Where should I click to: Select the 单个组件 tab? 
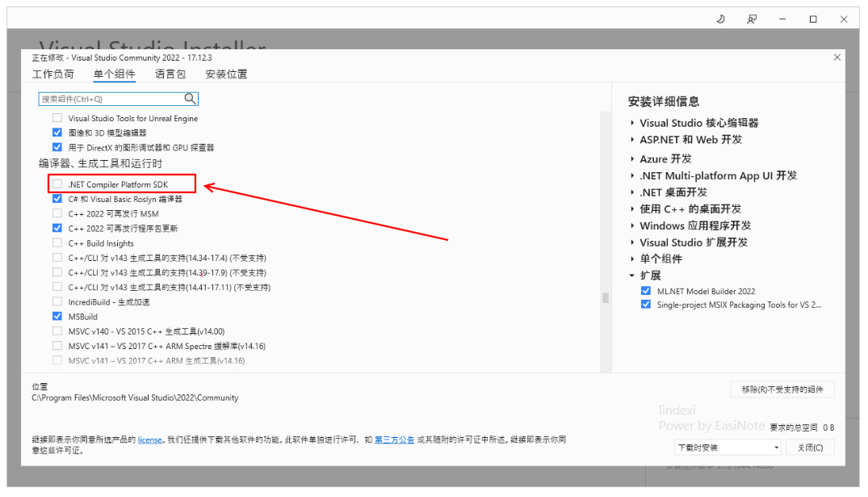114,74
